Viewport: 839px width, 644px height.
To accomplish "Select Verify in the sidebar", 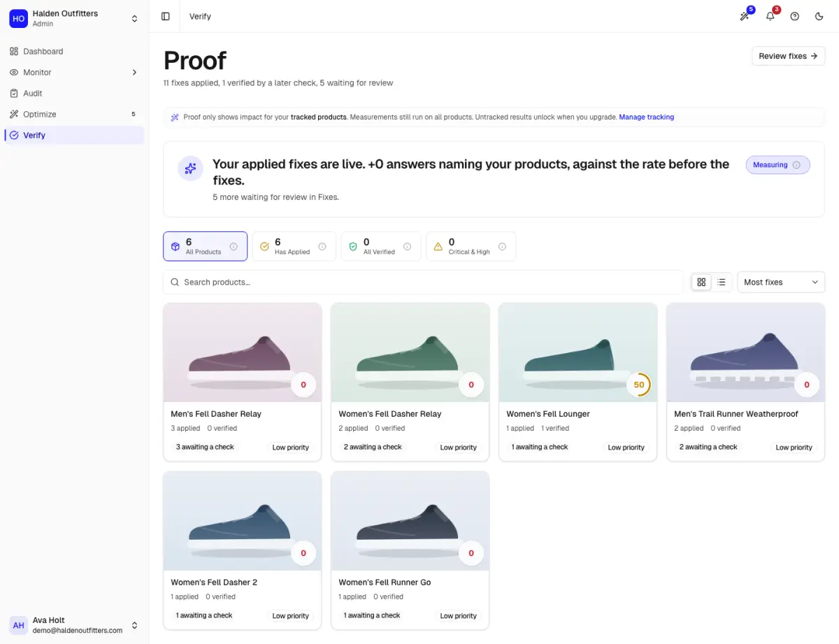I will [x=74, y=135].
